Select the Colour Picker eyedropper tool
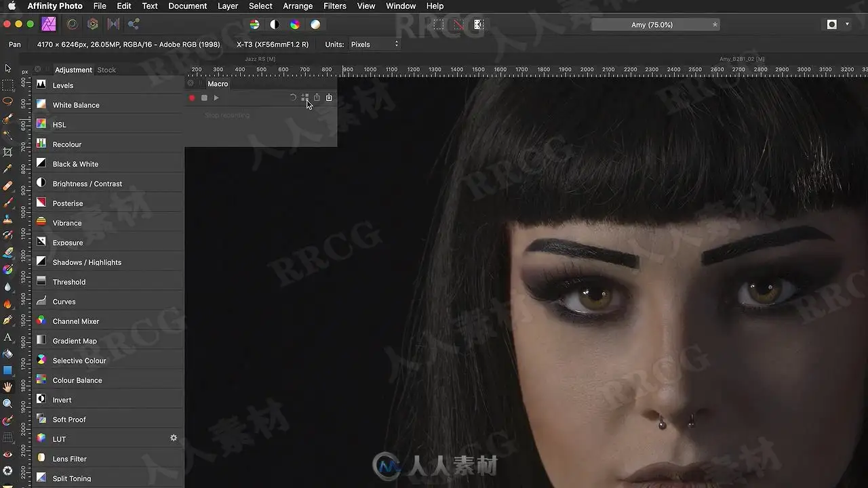The image size is (868, 488). coord(7,169)
